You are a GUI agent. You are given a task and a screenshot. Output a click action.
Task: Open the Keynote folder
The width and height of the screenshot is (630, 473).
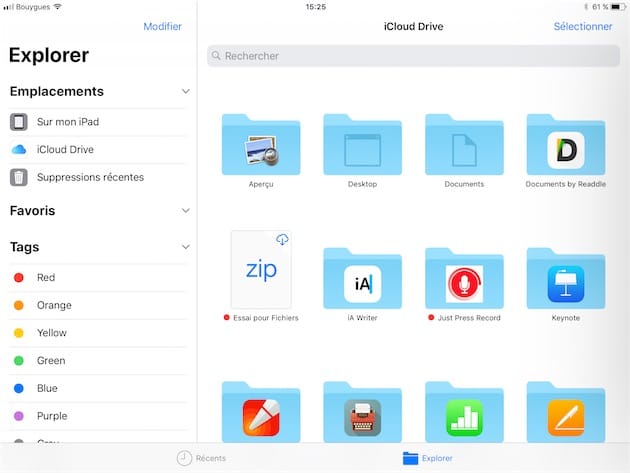tap(566, 279)
